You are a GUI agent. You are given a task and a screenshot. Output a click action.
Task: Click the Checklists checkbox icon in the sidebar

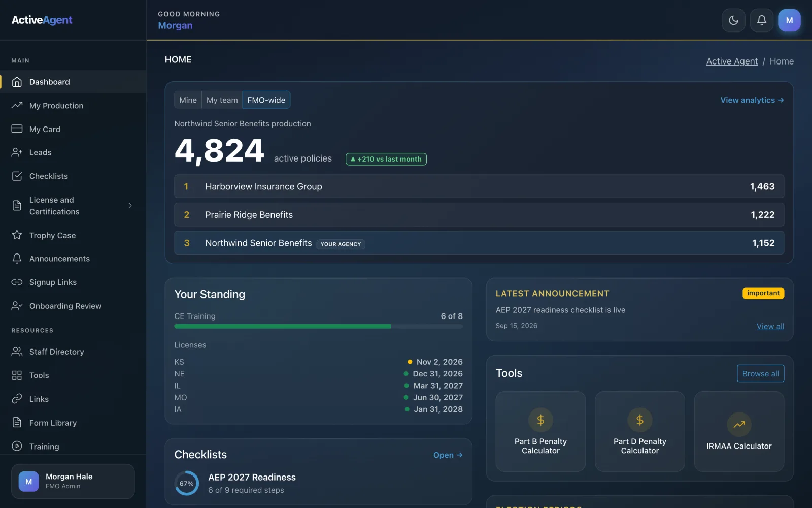[x=17, y=176]
